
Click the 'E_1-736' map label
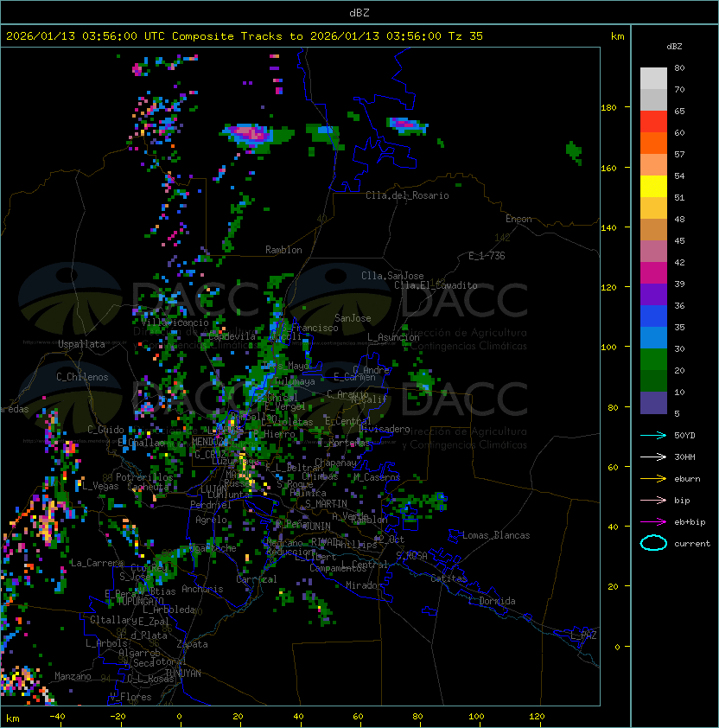pyautogui.click(x=487, y=256)
